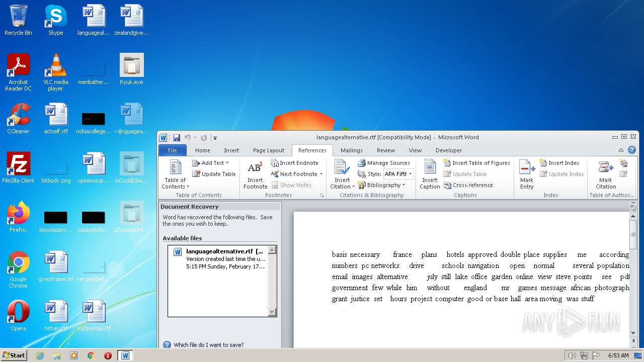644x362 pixels.
Task: Click Save icon in Quick Access Toolbar
Action: (177, 138)
